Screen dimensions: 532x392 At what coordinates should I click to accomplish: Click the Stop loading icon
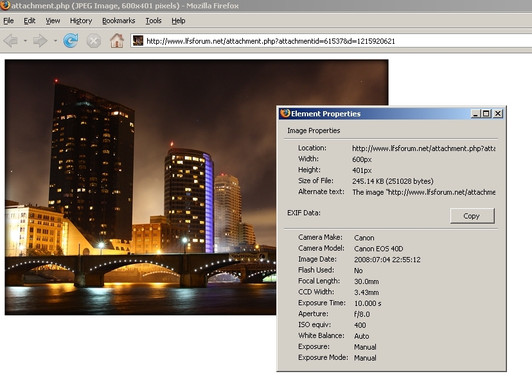94,41
